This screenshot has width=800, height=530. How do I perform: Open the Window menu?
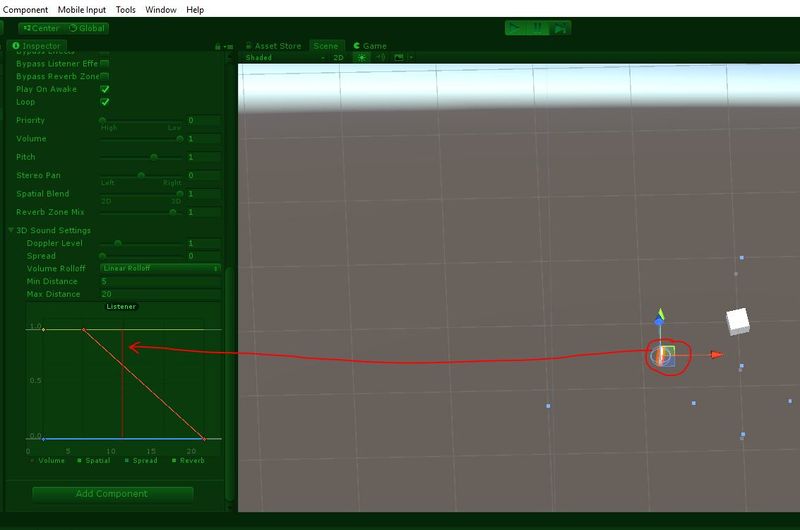click(x=161, y=10)
